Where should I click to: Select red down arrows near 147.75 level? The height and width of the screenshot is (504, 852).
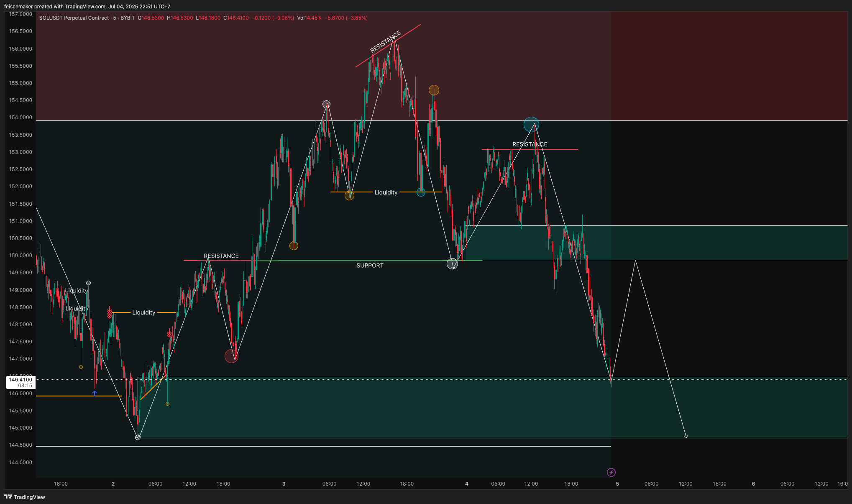[169, 333]
